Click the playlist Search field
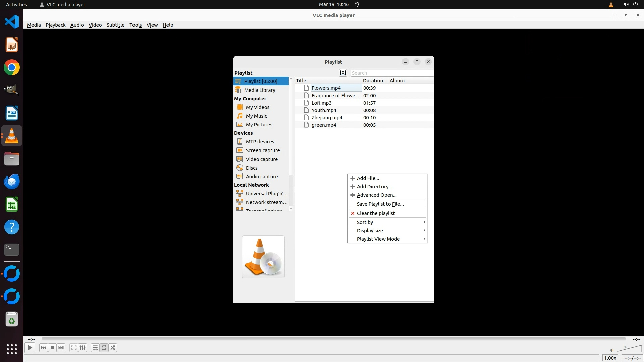This screenshot has width=644, height=362. click(391, 73)
